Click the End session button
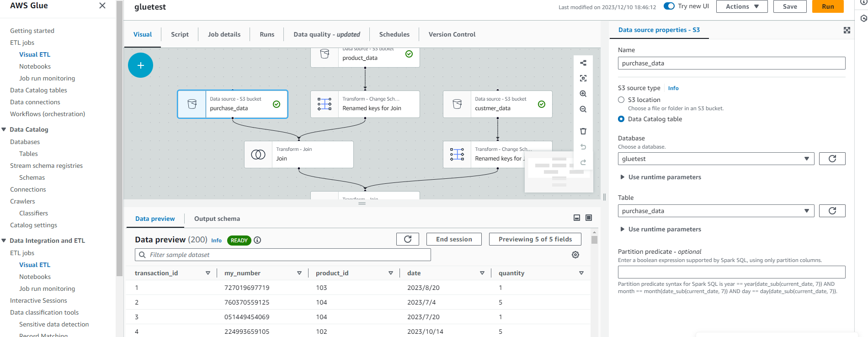Screen dimensions: 868x337 454,239
